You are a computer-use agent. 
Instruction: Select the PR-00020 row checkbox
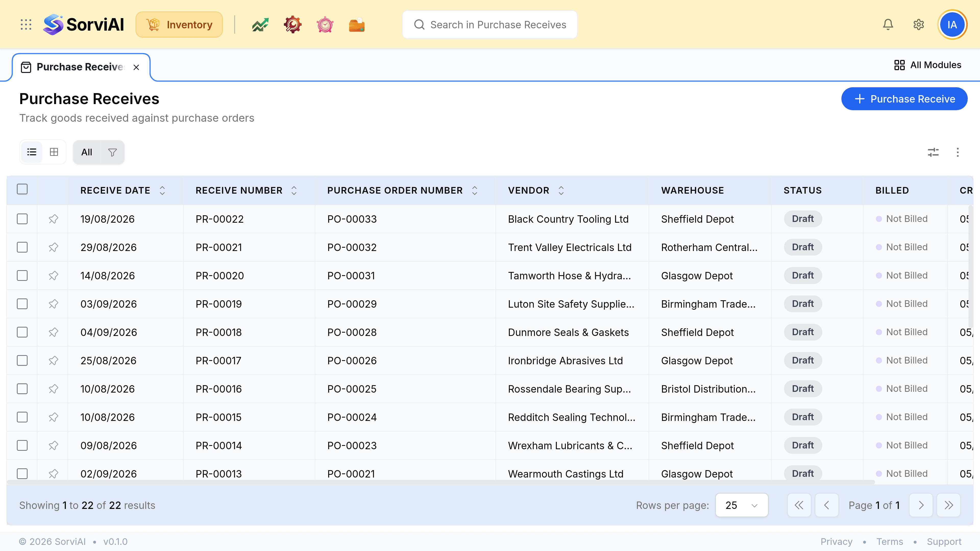(x=22, y=276)
